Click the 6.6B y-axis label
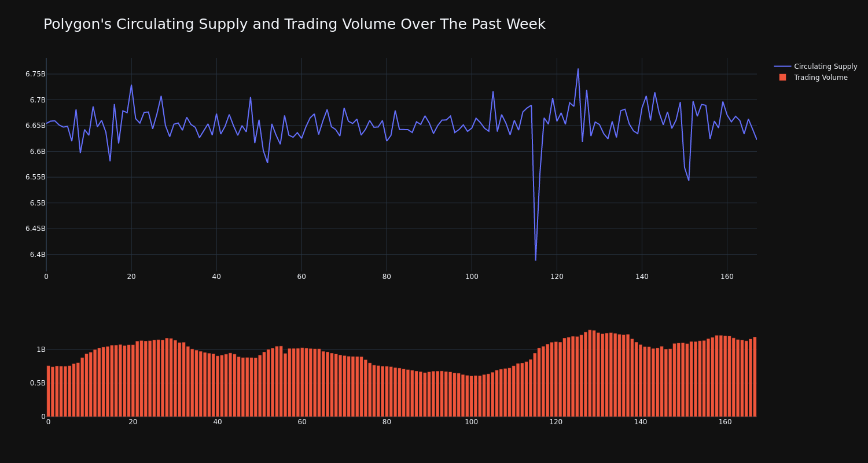This screenshot has height=463, width=868. click(x=38, y=152)
